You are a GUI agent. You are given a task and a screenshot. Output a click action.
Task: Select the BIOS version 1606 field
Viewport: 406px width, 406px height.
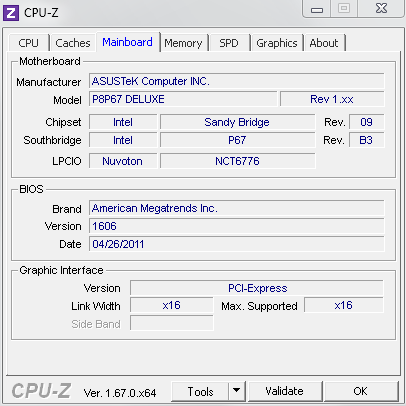(x=236, y=226)
